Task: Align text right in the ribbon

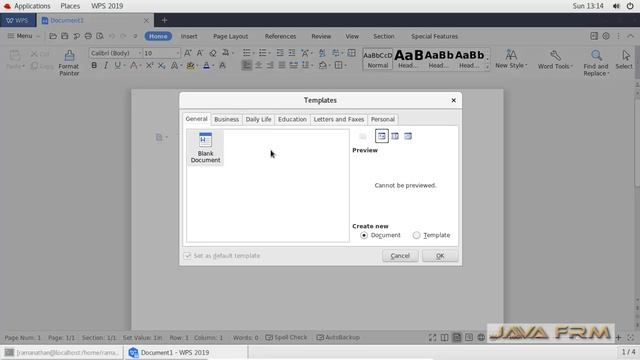Action: tap(270, 65)
